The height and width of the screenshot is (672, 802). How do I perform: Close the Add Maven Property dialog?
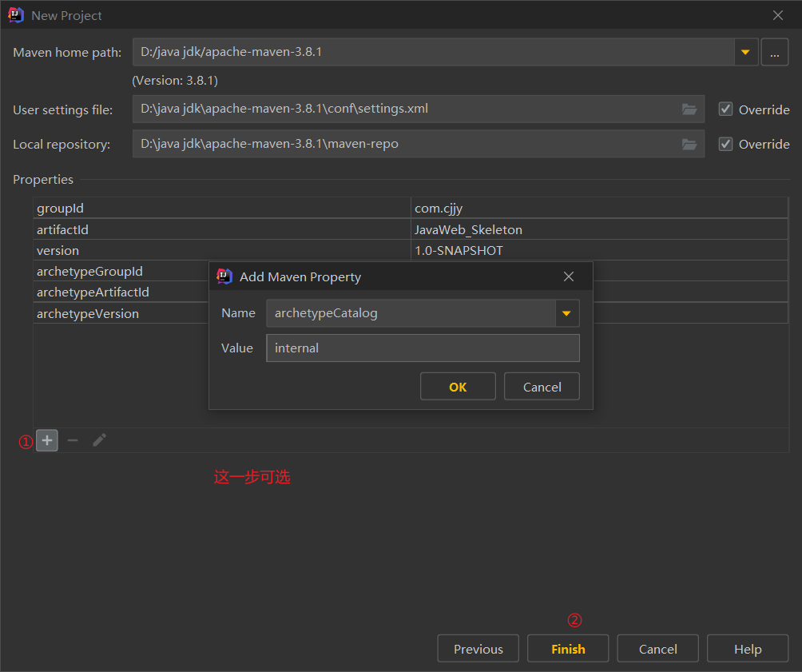568,277
